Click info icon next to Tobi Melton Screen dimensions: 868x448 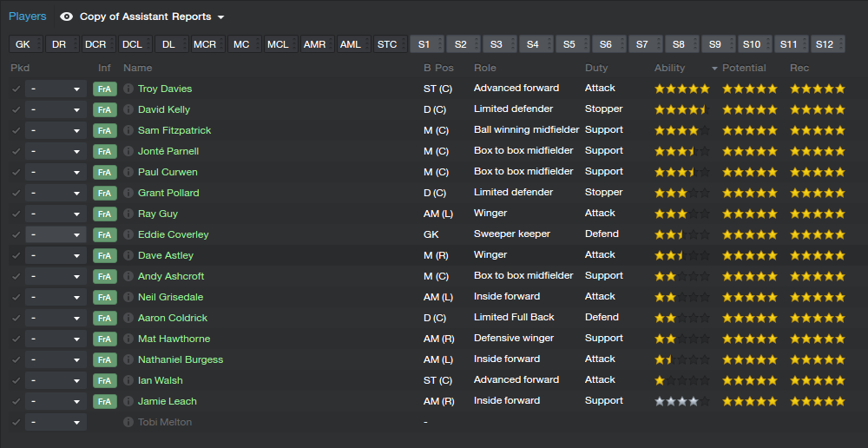[x=128, y=422]
